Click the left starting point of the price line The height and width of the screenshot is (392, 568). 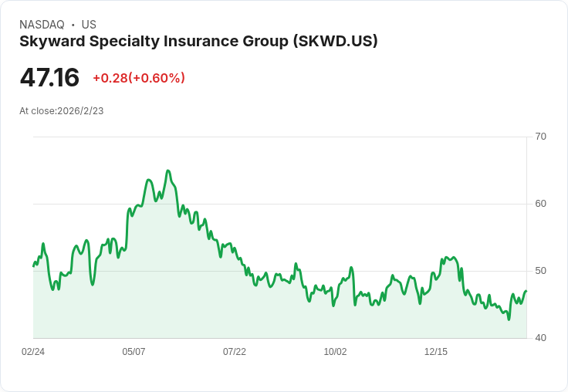34,266
